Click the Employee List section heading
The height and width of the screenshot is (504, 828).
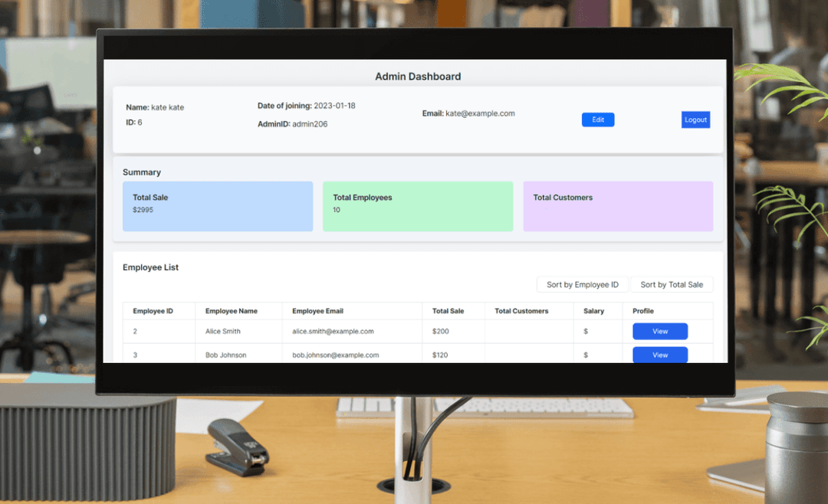coord(151,267)
